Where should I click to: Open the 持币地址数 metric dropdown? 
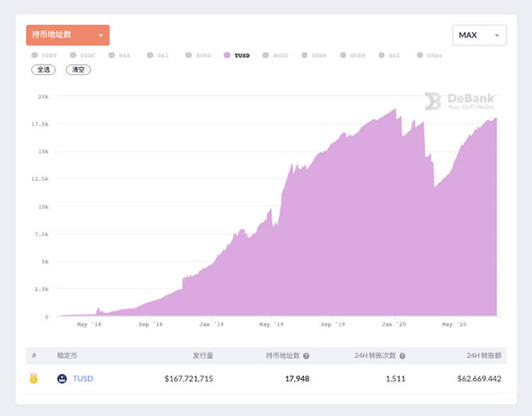click(x=67, y=35)
